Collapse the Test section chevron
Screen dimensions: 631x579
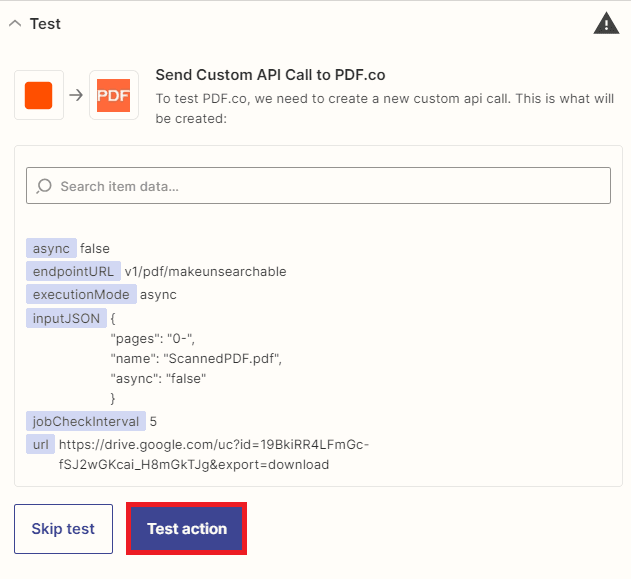click(x=15, y=24)
